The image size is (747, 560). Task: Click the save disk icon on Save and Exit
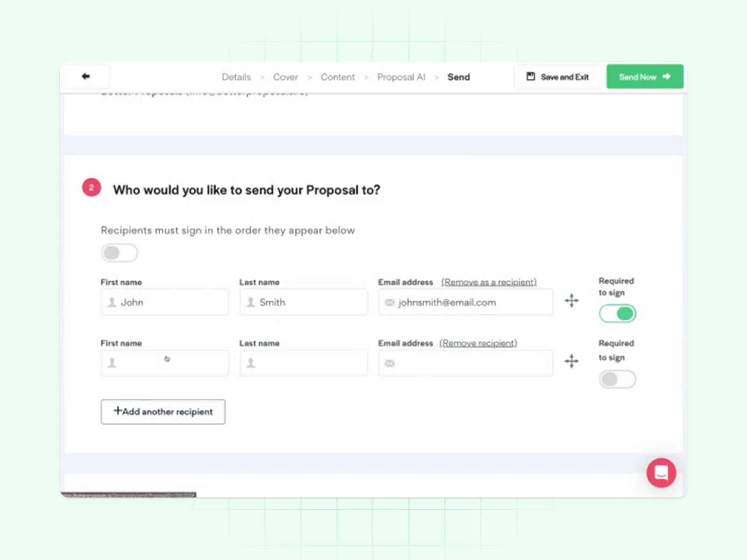[x=530, y=76]
